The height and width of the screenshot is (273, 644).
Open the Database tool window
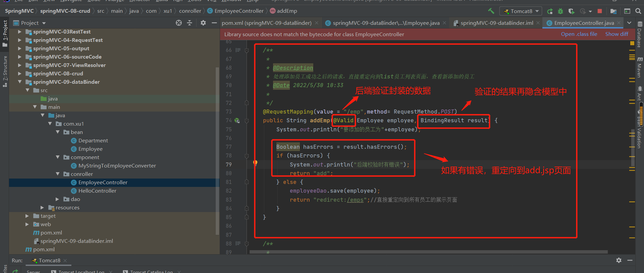point(640,34)
